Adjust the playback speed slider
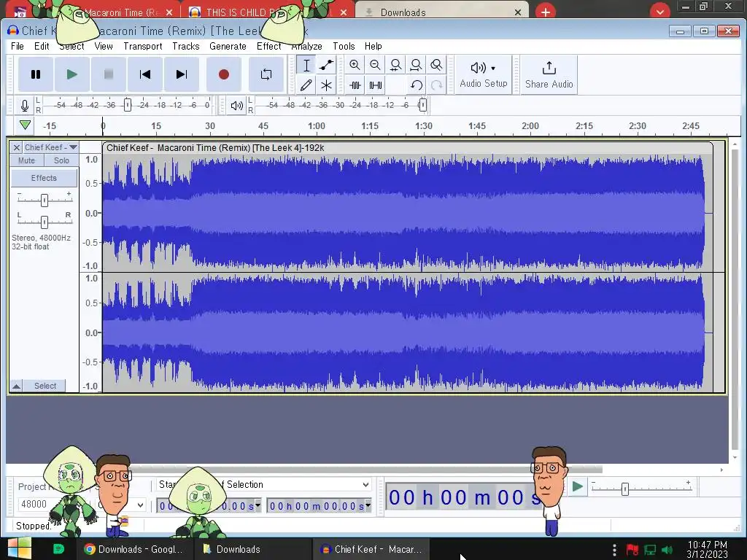This screenshot has width=747, height=560. click(625, 489)
